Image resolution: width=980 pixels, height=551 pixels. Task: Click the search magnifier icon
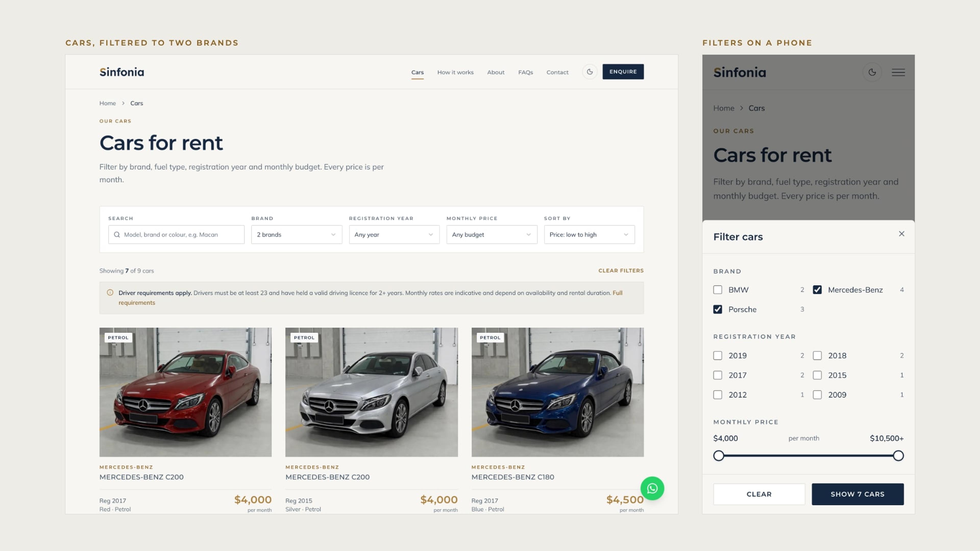(x=117, y=235)
